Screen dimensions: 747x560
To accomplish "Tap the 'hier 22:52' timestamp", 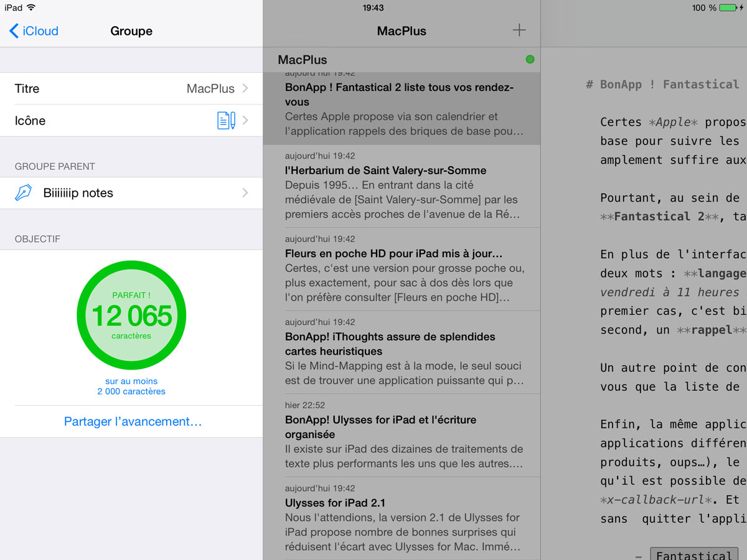I will [305, 405].
